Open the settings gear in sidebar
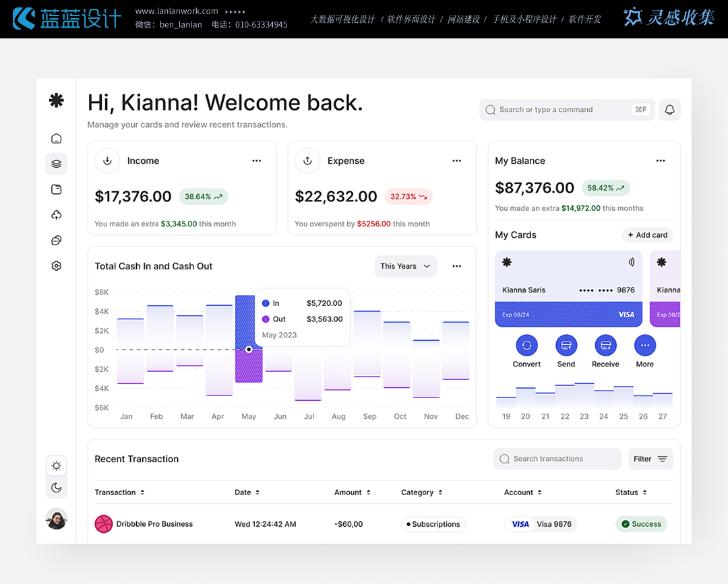The image size is (728, 584). point(57,266)
